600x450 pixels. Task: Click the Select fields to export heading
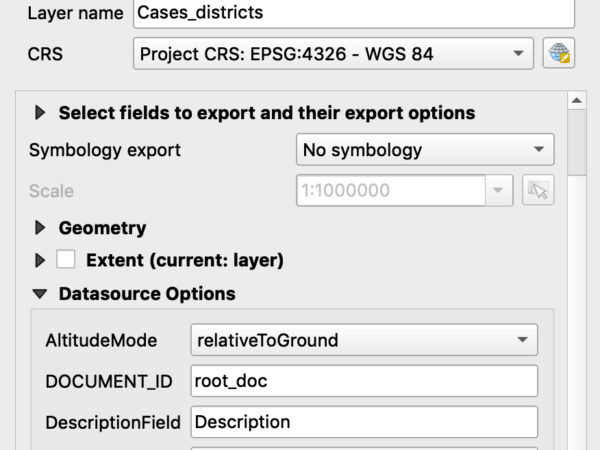[x=267, y=113]
